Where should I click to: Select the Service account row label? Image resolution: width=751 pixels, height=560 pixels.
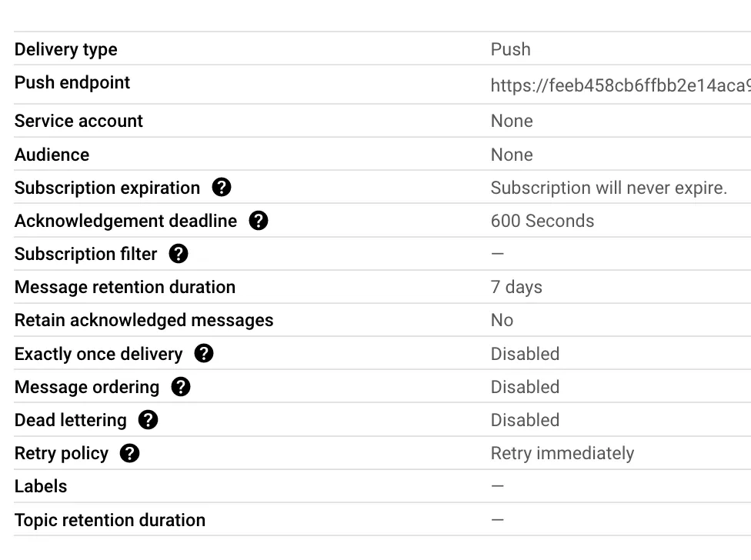pos(78,121)
